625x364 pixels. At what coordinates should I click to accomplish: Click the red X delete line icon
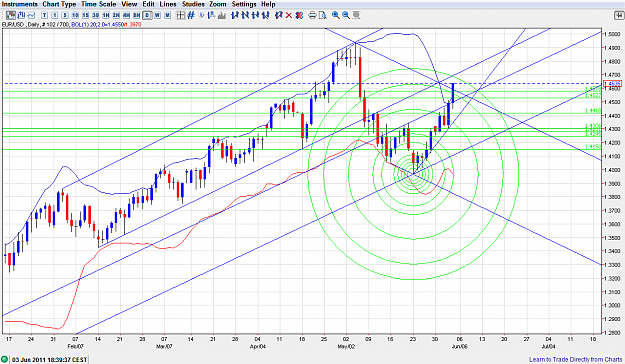point(289,15)
